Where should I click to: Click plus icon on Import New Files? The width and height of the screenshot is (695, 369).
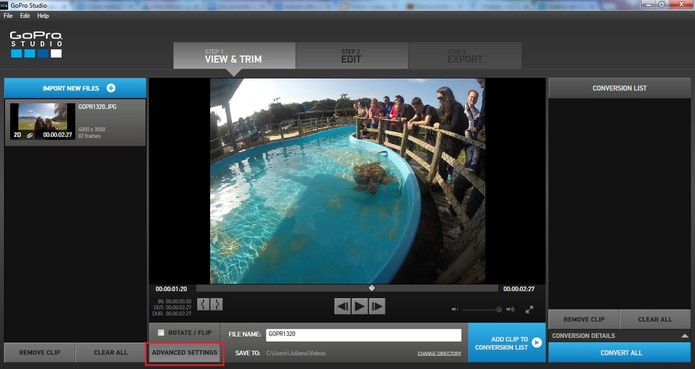[111, 88]
